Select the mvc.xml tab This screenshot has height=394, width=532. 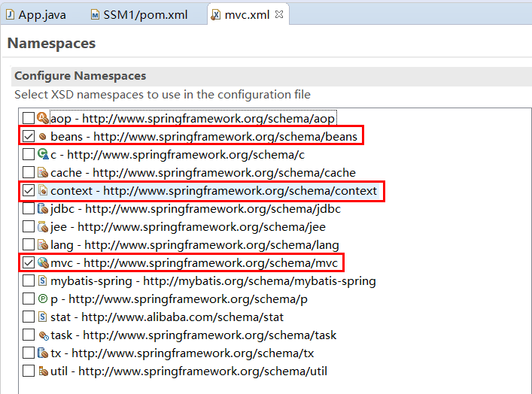[x=247, y=15]
